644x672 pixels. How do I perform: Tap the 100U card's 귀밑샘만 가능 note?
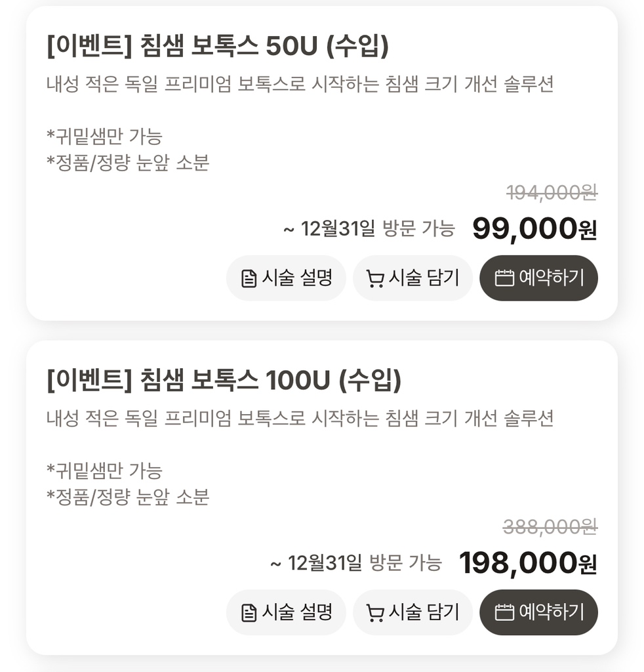[x=105, y=471]
